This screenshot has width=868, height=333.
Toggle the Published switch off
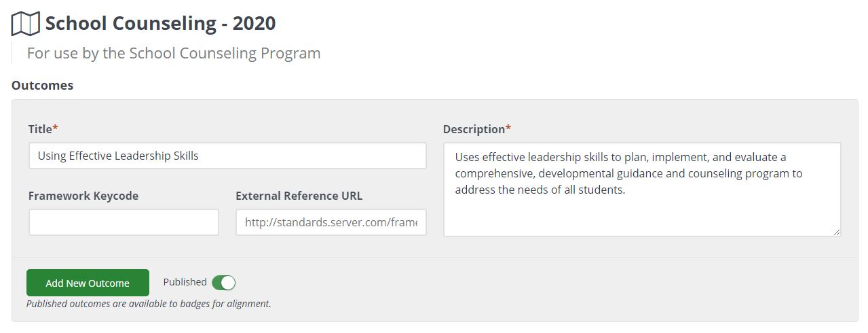pyautogui.click(x=223, y=283)
